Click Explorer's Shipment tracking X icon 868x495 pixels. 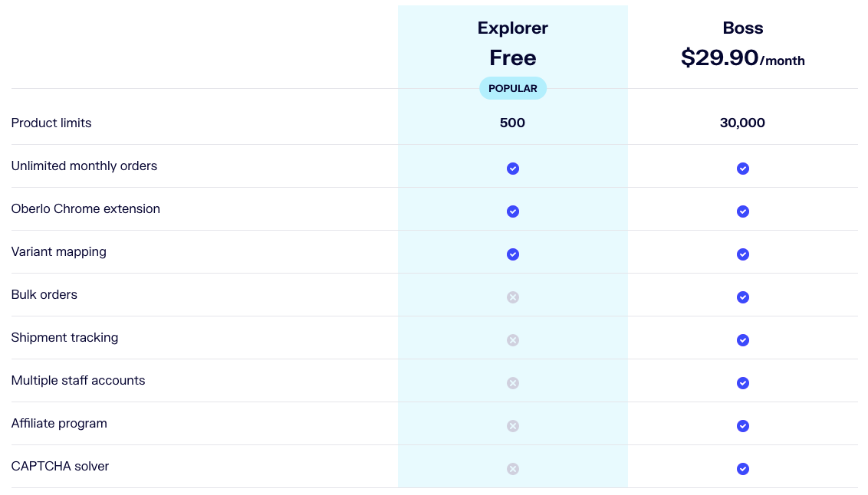click(513, 340)
